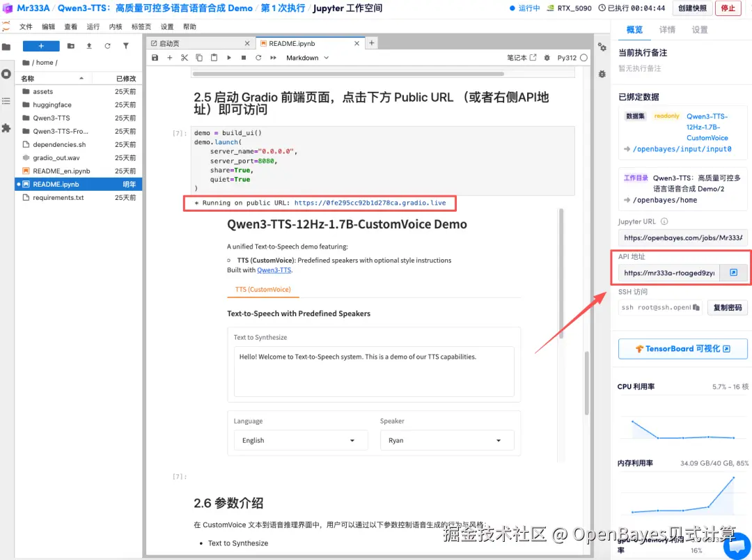Open the 内核 menu

[116, 27]
